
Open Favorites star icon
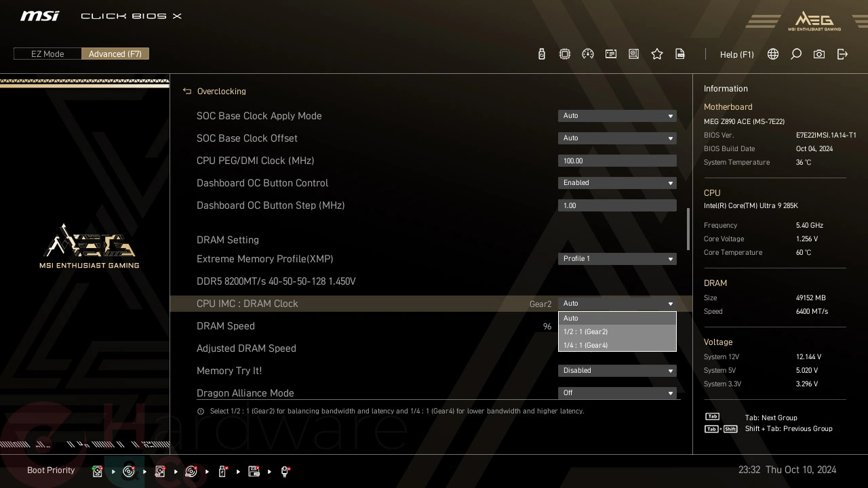(x=657, y=54)
